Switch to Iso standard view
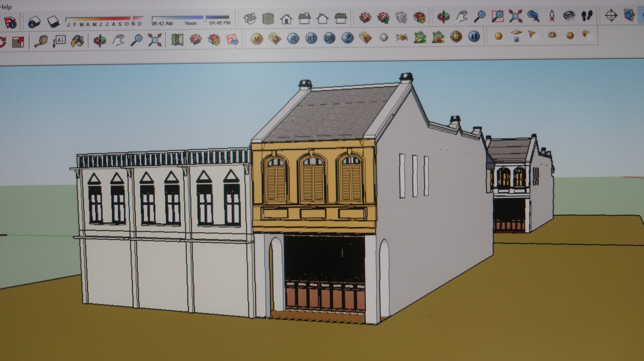 (250, 19)
